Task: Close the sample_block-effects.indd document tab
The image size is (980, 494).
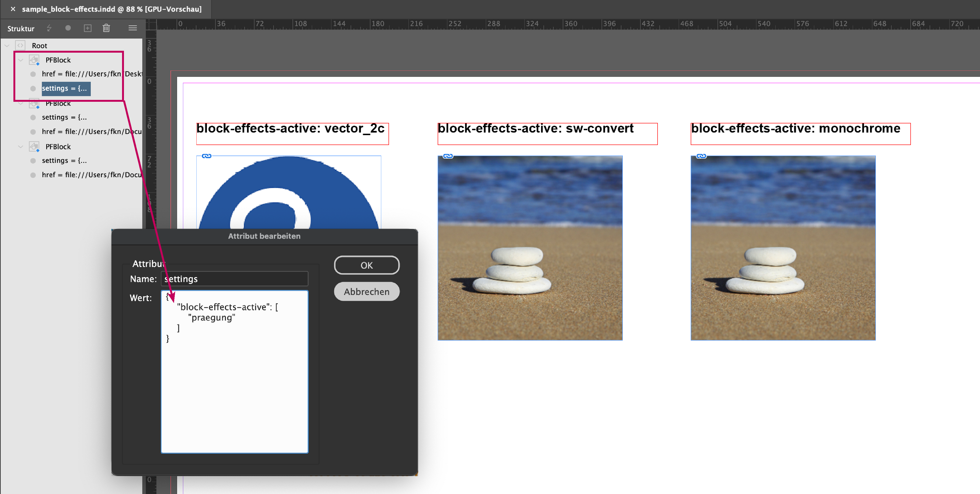Action: [13, 9]
